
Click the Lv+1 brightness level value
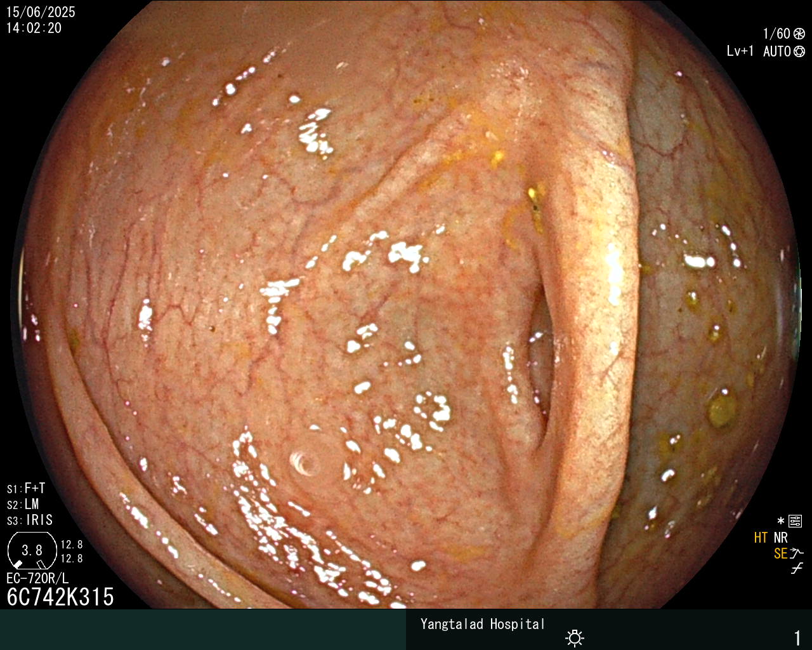(740, 51)
